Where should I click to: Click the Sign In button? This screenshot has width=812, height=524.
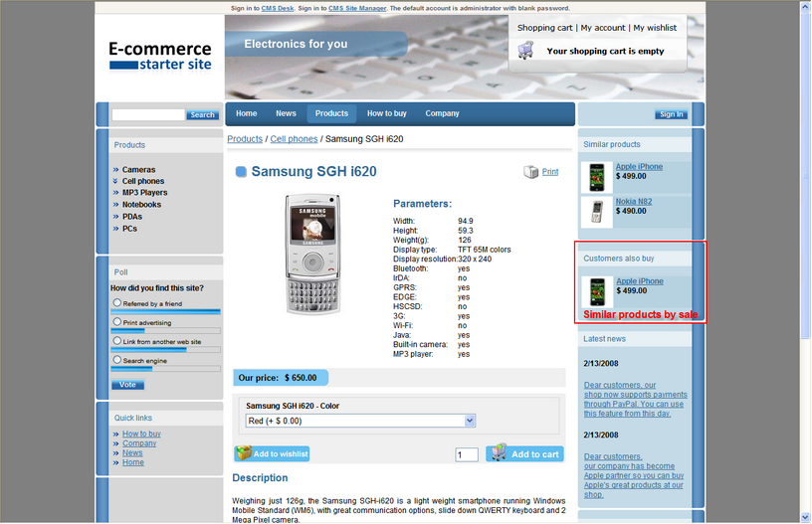671,114
